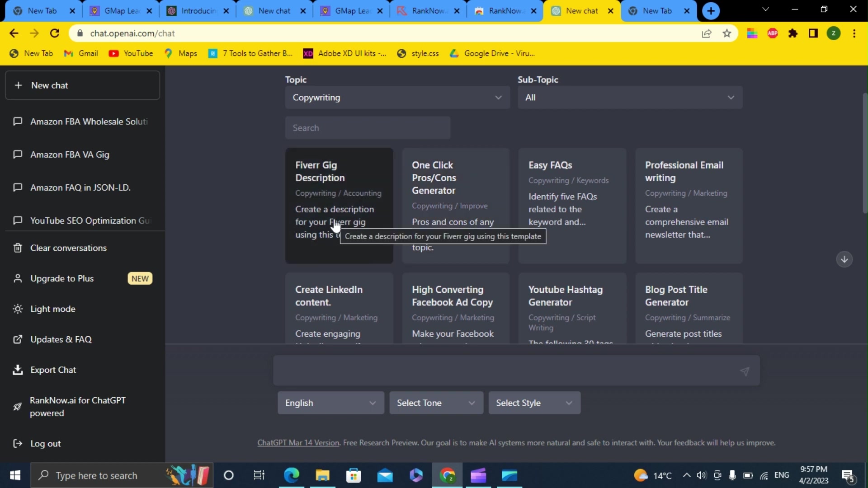The image size is (868, 488).
Task: Open the Amazon FBA Wholesale Soluti conversation
Action: point(82,122)
